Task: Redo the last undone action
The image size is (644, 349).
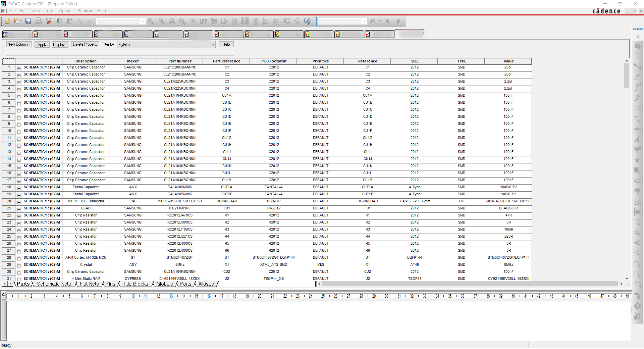Action: click(x=91, y=21)
